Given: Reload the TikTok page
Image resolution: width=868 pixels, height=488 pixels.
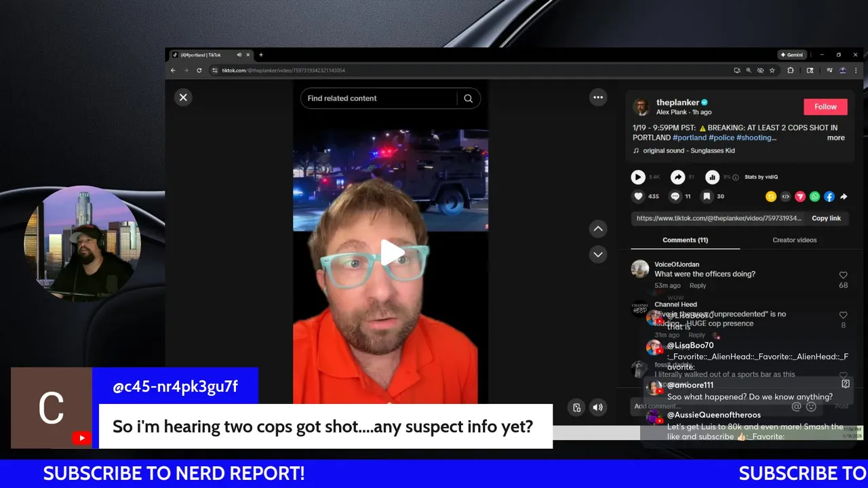Looking at the screenshot, I should coord(199,70).
